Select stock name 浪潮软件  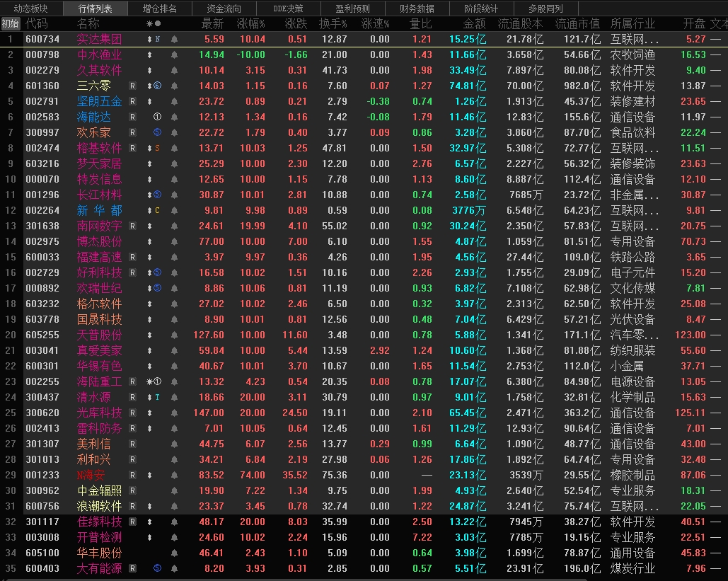(x=99, y=506)
